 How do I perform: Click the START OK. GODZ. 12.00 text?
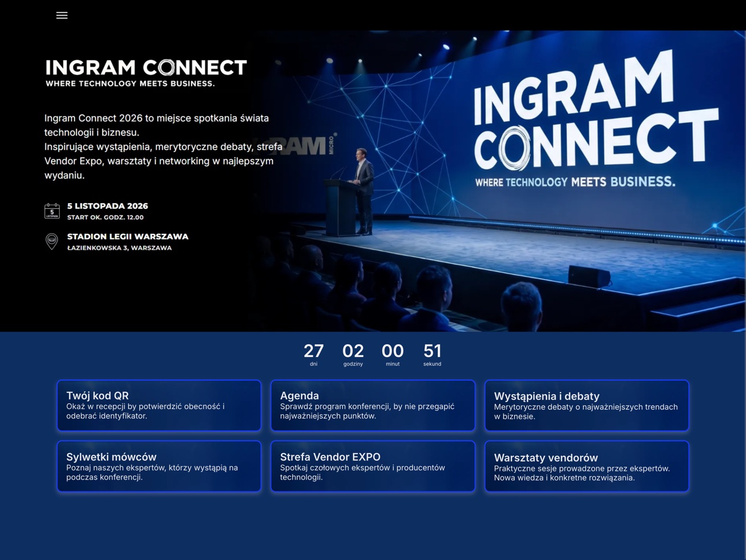(x=105, y=218)
